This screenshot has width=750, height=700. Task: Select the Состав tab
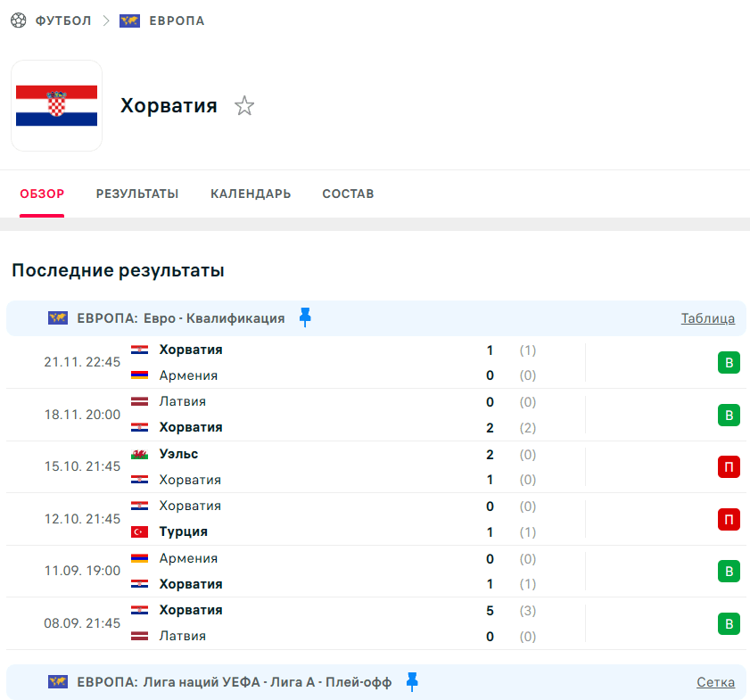tap(348, 194)
